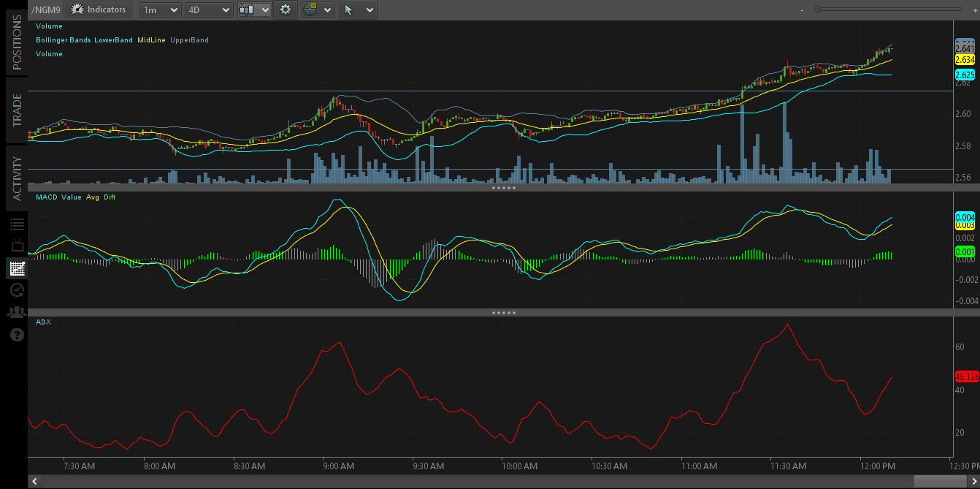Click the watchlist list icon in sidebar

17,224
